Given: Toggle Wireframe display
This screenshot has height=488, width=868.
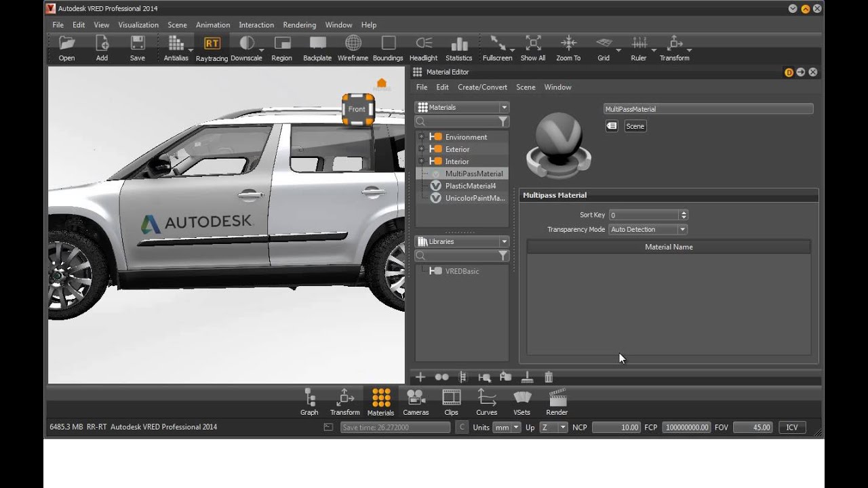Looking at the screenshot, I should click(x=353, y=47).
